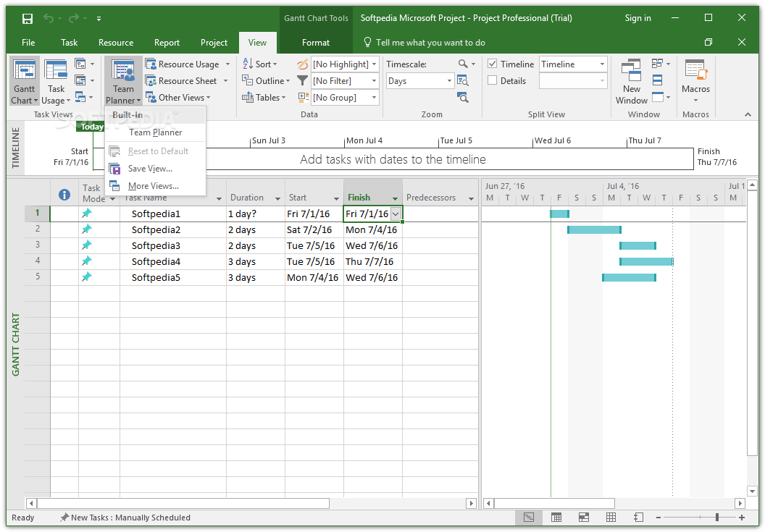Save the project with the floppy icon
This screenshot has width=765, height=532.
(28, 19)
